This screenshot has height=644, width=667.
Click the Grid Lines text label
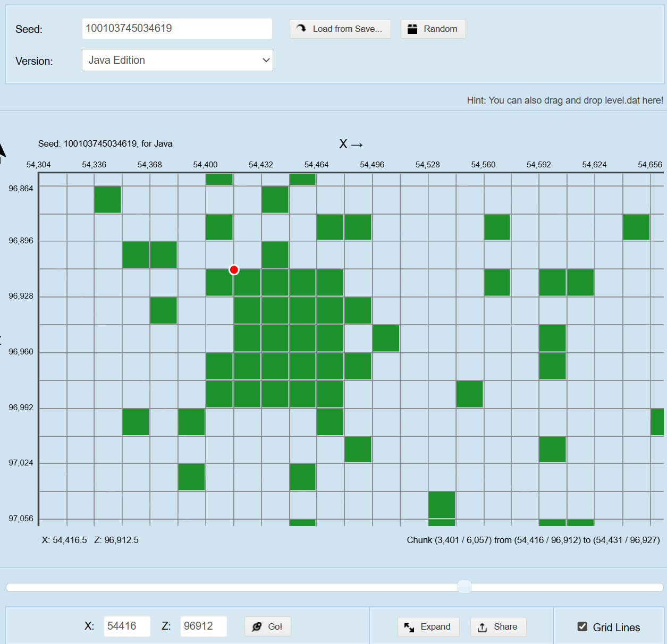coord(616,628)
